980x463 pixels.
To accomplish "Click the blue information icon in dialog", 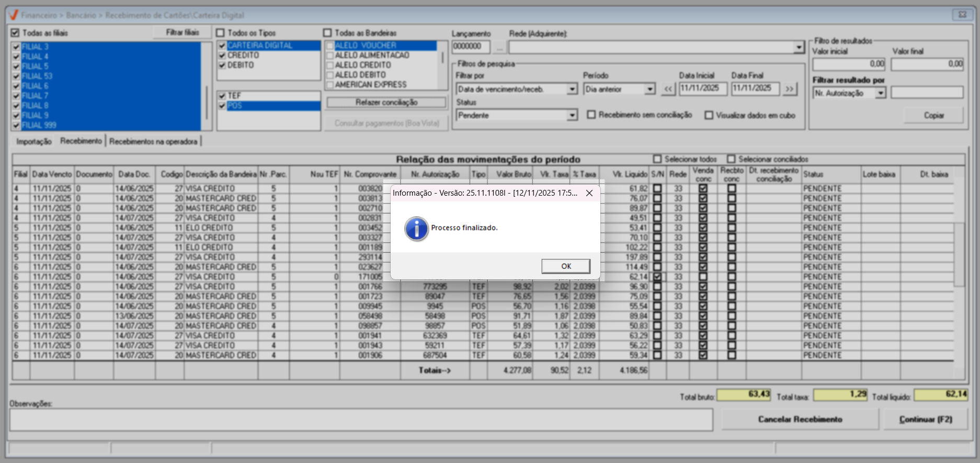I will tap(416, 229).
